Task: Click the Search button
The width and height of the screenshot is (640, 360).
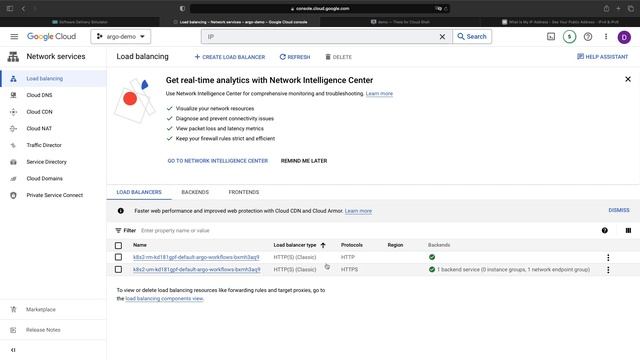Action: click(x=472, y=37)
